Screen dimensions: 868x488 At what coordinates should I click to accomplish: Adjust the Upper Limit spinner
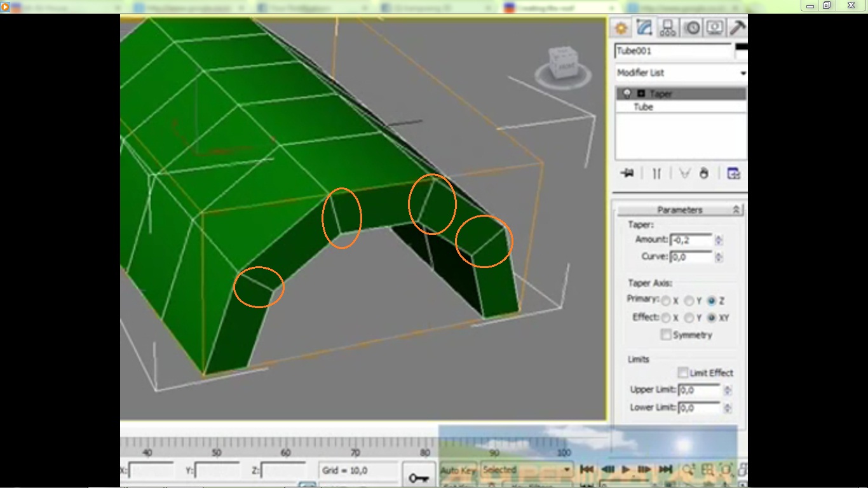pos(728,390)
